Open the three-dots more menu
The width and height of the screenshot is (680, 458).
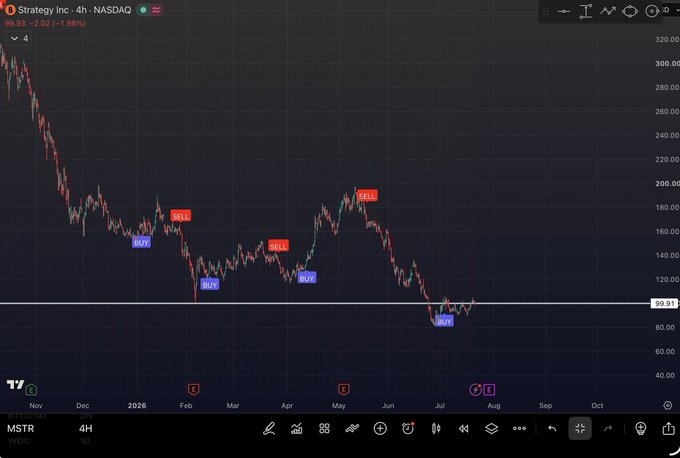coord(519,429)
